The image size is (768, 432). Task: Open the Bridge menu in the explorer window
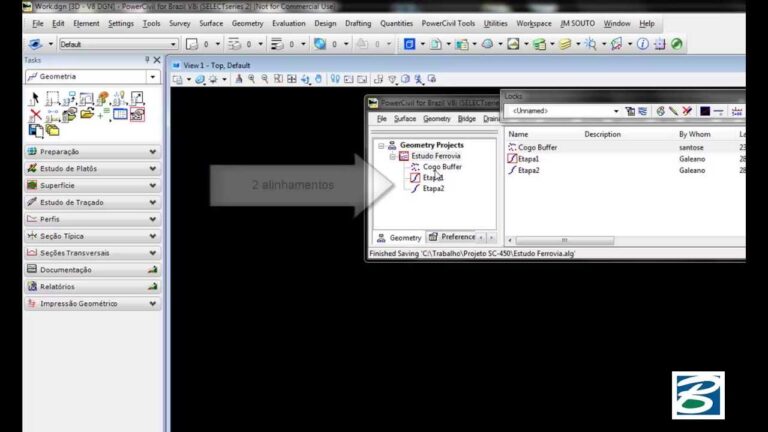point(467,119)
